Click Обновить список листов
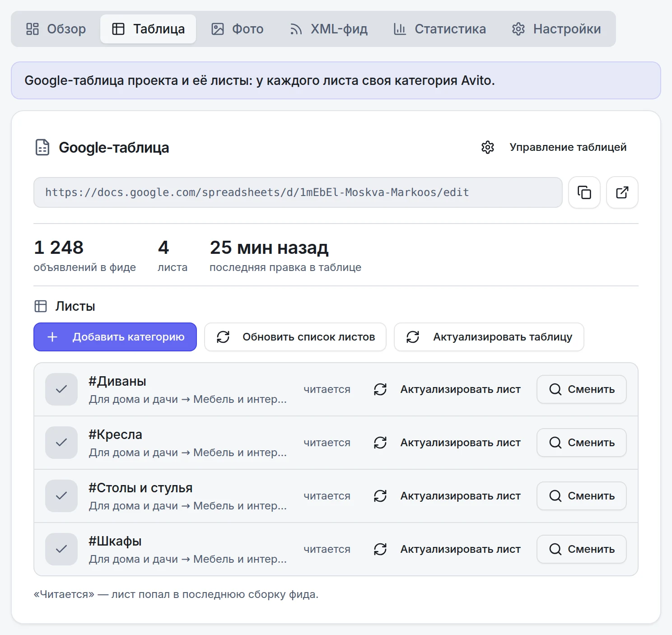 point(295,337)
